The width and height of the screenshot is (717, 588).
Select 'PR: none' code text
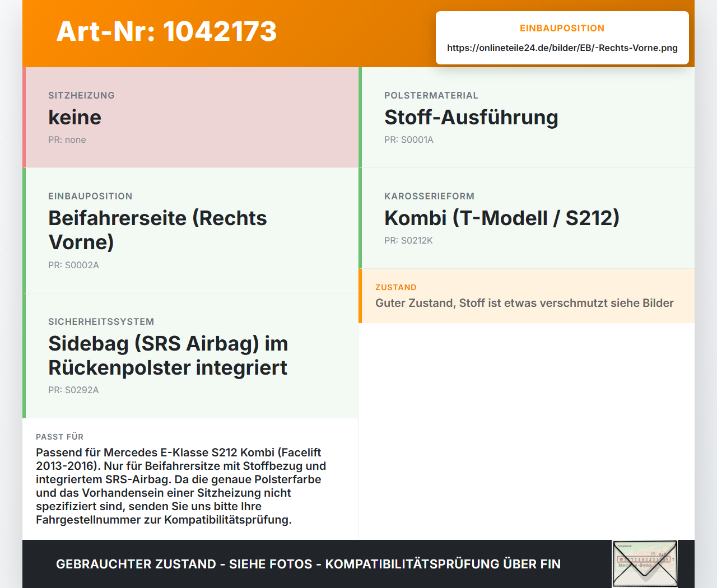(x=67, y=139)
